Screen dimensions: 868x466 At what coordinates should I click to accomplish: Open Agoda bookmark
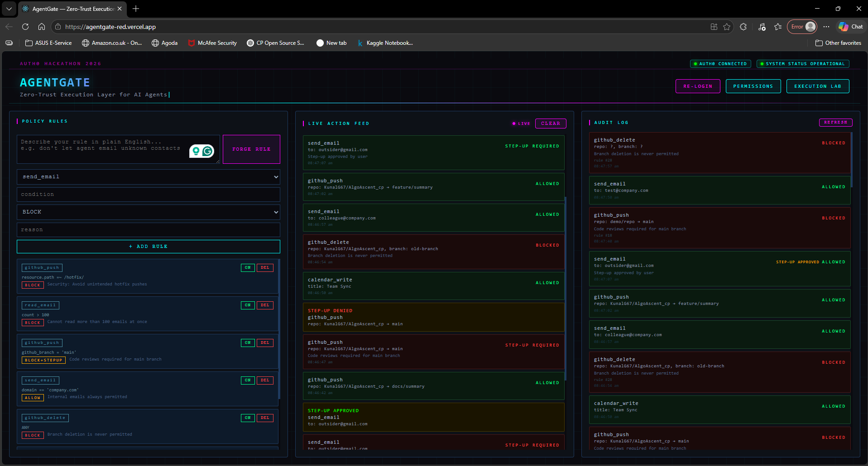[x=164, y=43]
